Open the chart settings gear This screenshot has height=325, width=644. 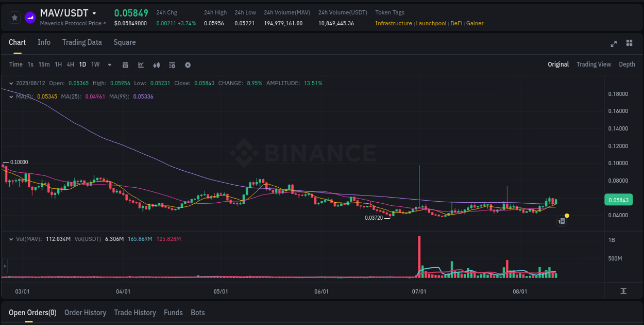point(188,64)
